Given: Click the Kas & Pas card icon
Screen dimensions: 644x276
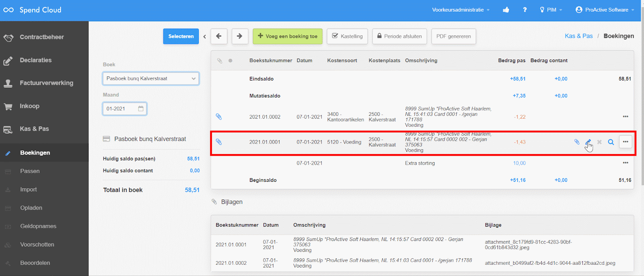Looking at the screenshot, I should pyautogui.click(x=8, y=130).
